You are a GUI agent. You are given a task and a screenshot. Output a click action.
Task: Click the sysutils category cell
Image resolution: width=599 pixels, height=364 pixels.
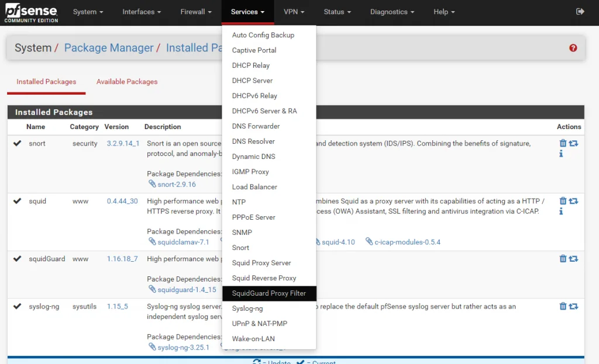84,306
